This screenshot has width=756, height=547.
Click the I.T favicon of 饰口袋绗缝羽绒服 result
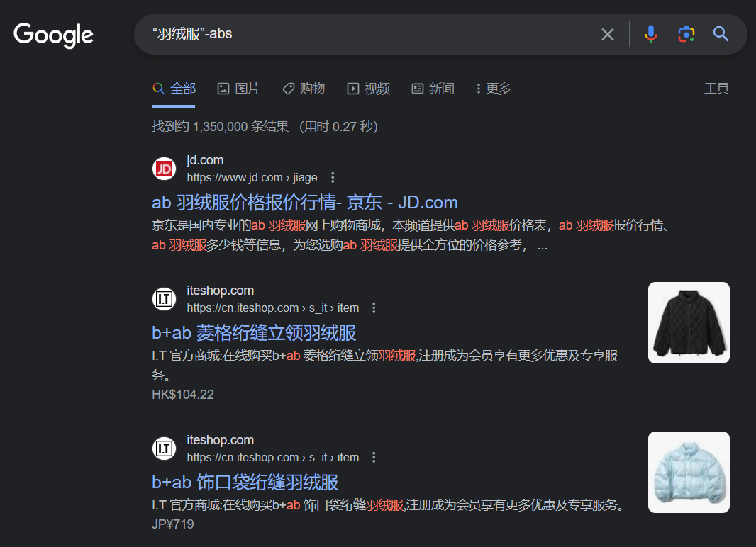coord(164,449)
